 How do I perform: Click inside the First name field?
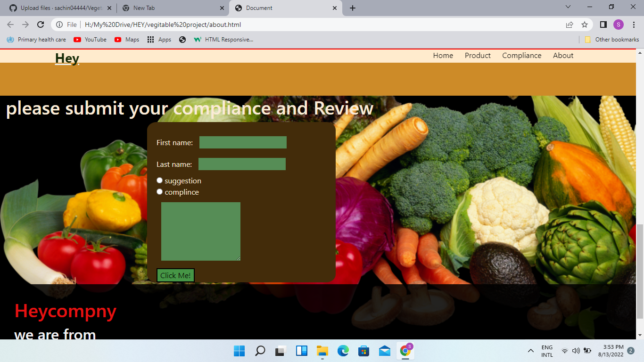coord(243,142)
